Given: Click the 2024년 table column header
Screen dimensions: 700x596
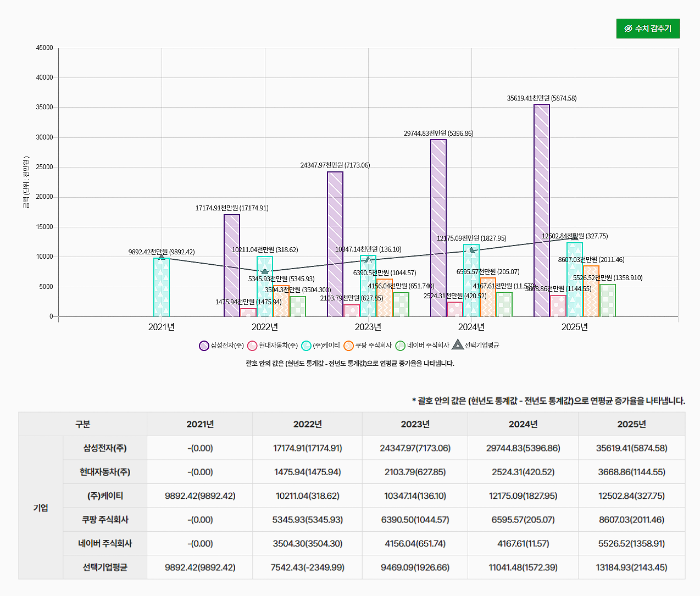Looking at the screenshot, I should click(523, 424).
